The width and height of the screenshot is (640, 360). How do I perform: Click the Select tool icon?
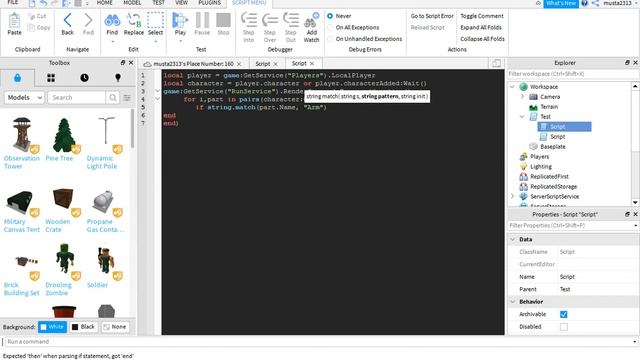[156, 20]
